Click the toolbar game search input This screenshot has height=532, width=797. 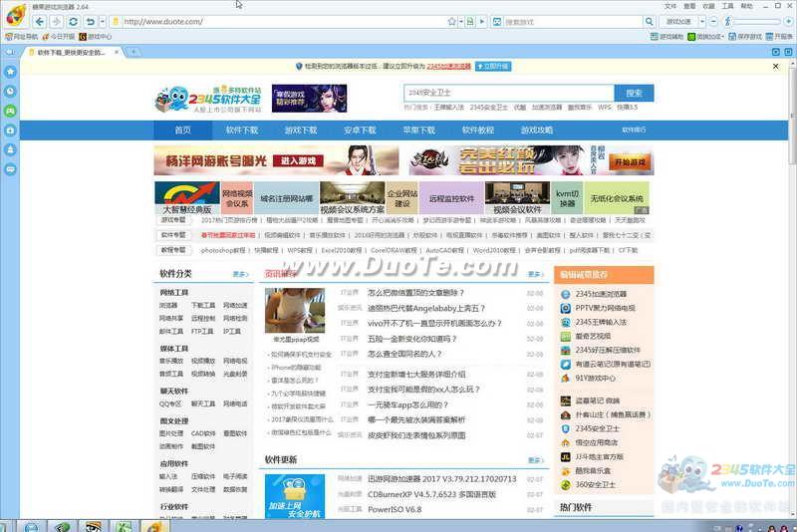pyautogui.click(x=572, y=21)
